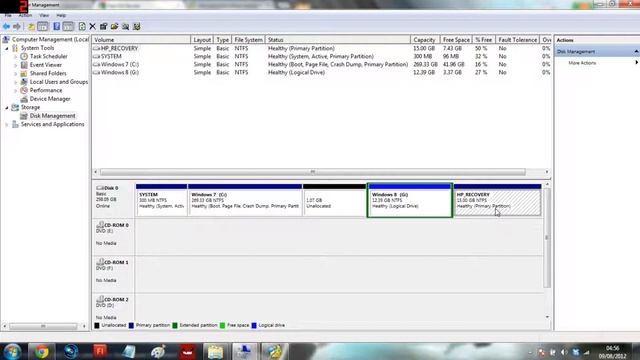
Task: Select the HP_RECOVERY volume row
Action: [321, 48]
